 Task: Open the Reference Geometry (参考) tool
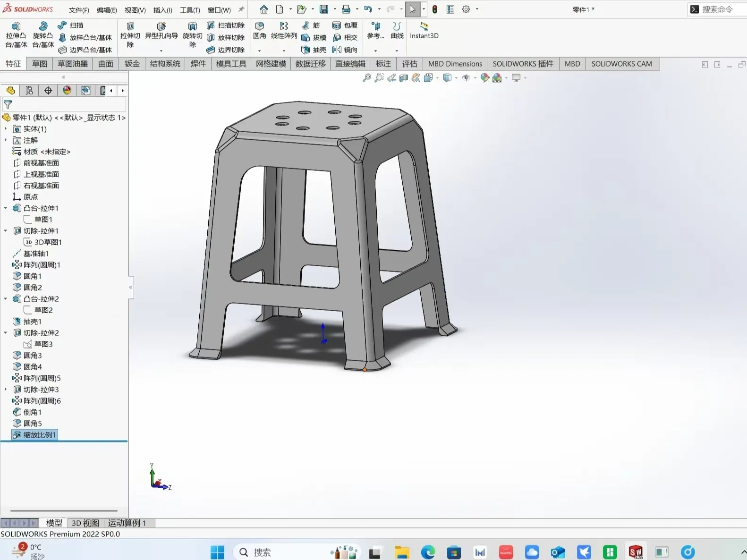375,31
